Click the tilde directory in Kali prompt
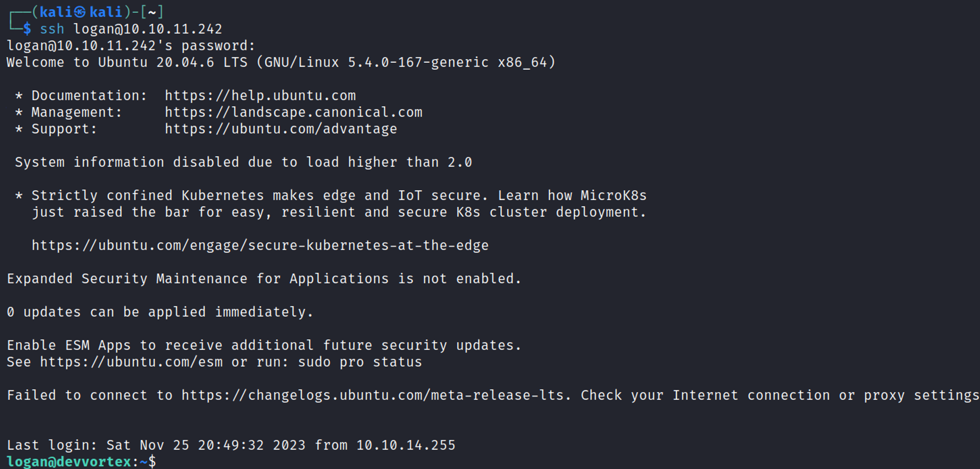 pos(152,12)
